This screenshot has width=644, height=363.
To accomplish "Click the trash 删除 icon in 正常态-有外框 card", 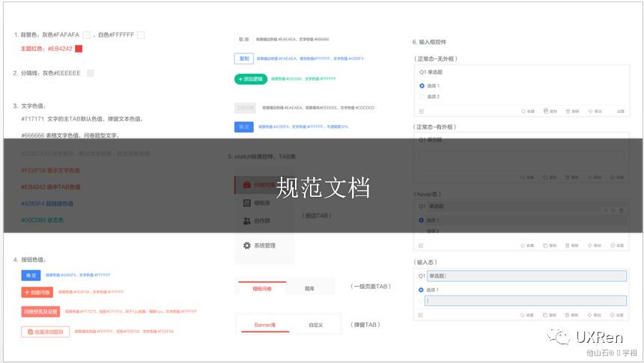I will tap(568, 177).
